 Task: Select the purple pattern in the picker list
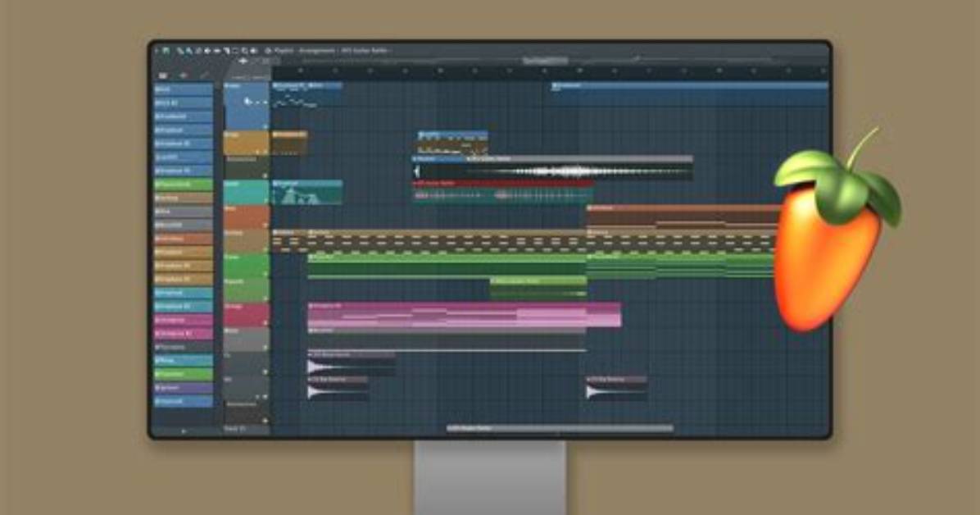pos(184,388)
